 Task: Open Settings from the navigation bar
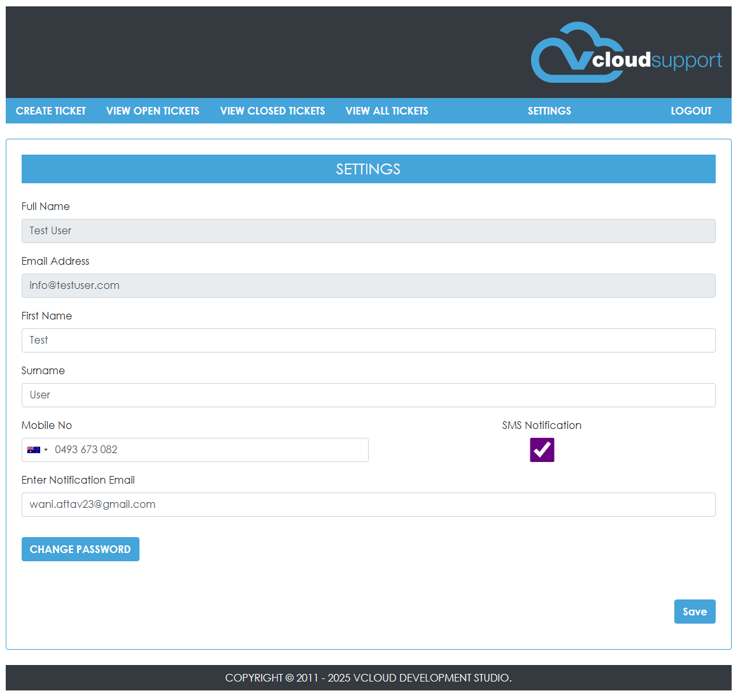coord(549,111)
